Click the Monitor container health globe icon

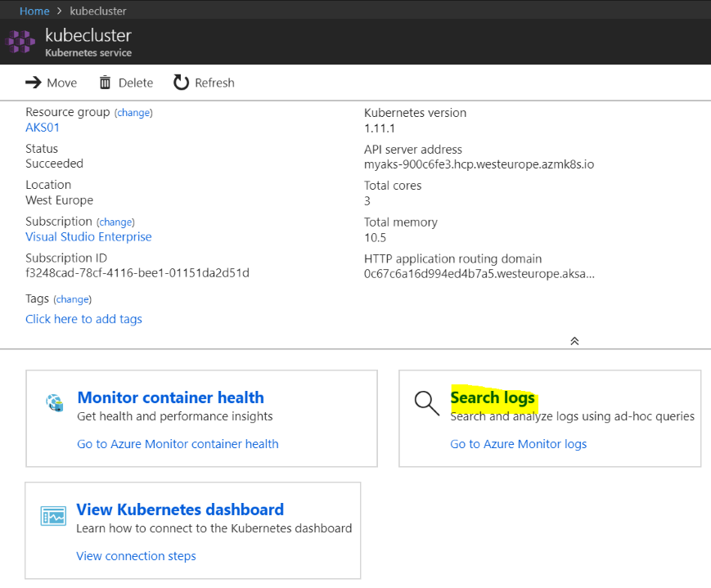pos(55,403)
